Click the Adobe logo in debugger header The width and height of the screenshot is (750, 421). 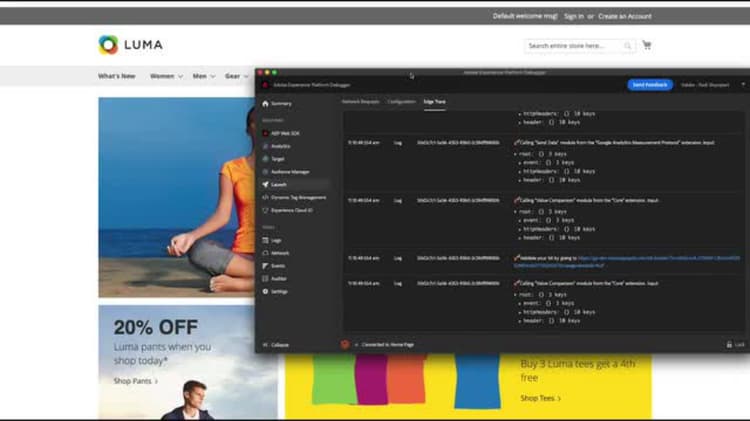(x=265, y=85)
